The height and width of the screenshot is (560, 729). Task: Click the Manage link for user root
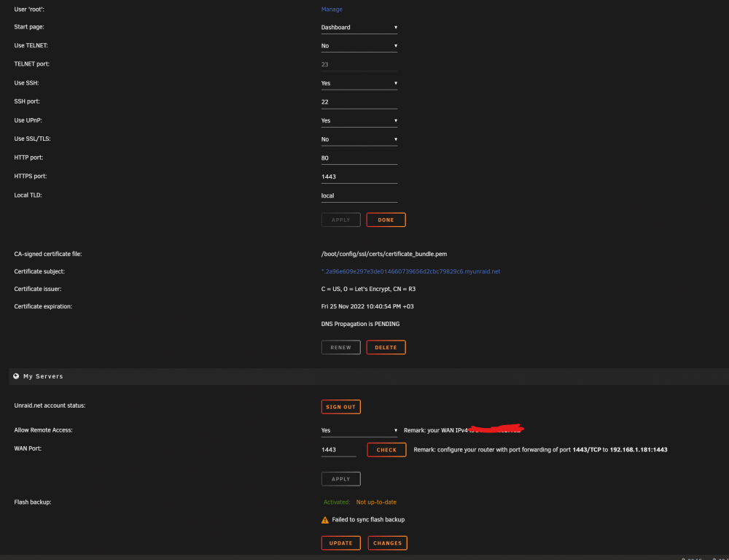[x=332, y=9]
